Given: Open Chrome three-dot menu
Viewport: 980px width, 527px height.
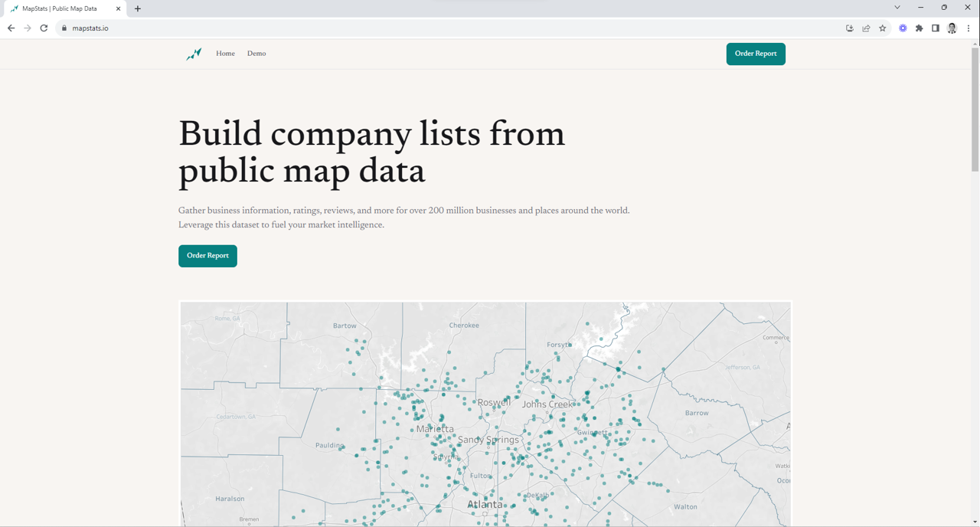Looking at the screenshot, I should [969, 28].
